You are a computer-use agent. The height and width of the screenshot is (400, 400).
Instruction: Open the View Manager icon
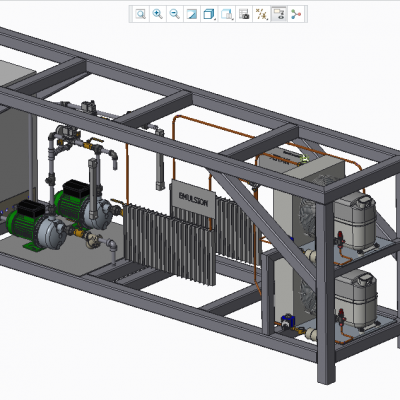(x=244, y=14)
